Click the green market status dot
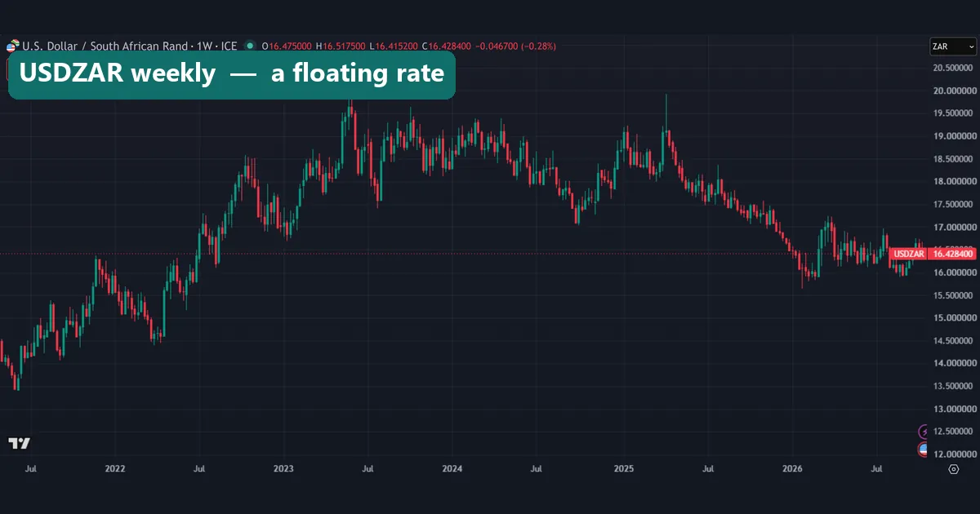 [x=250, y=47]
